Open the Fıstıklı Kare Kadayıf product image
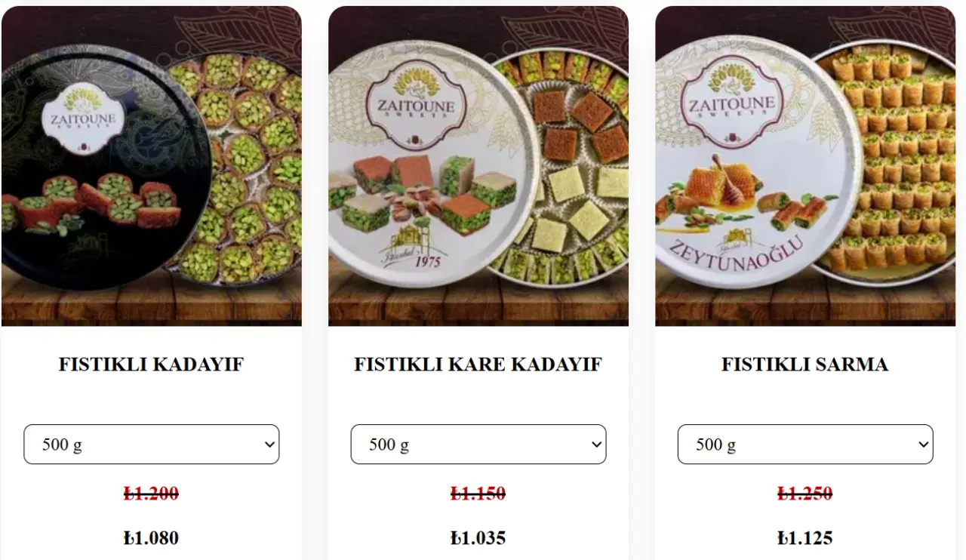Viewport: 966px width, 560px height. [x=478, y=166]
